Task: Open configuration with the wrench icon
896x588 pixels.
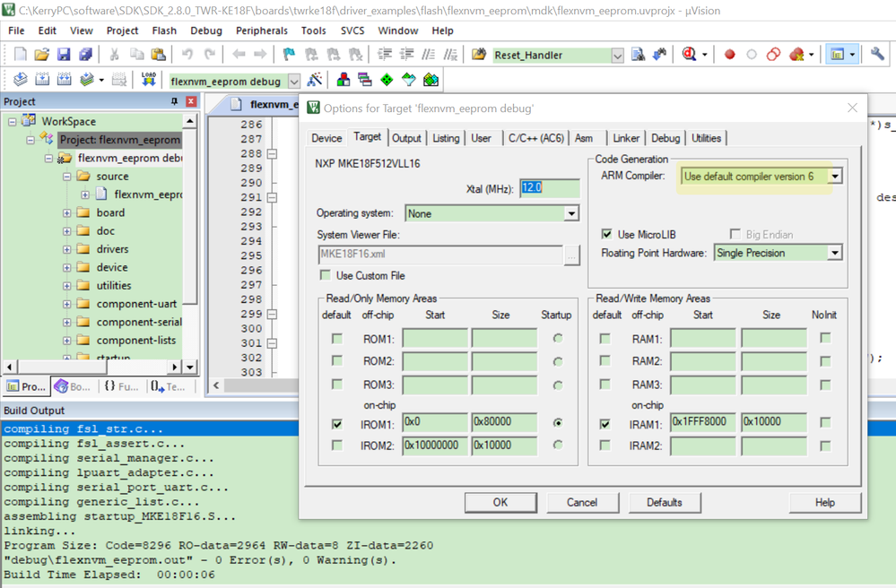Action: click(877, 55)
